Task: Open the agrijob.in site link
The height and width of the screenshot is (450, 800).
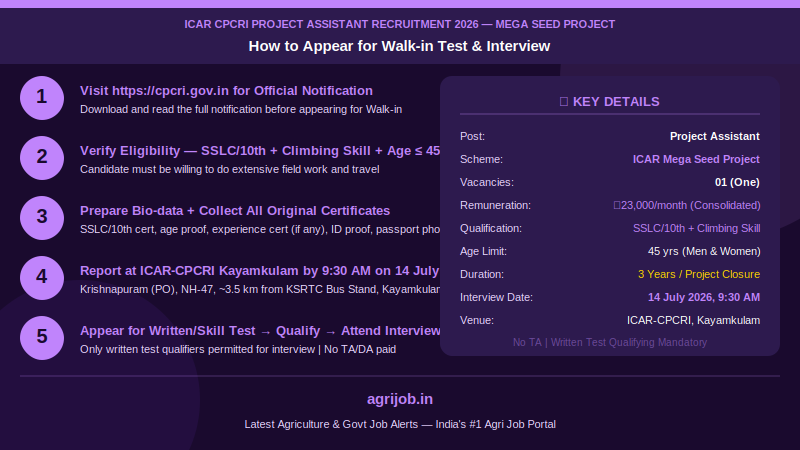Action: [399, 399]
